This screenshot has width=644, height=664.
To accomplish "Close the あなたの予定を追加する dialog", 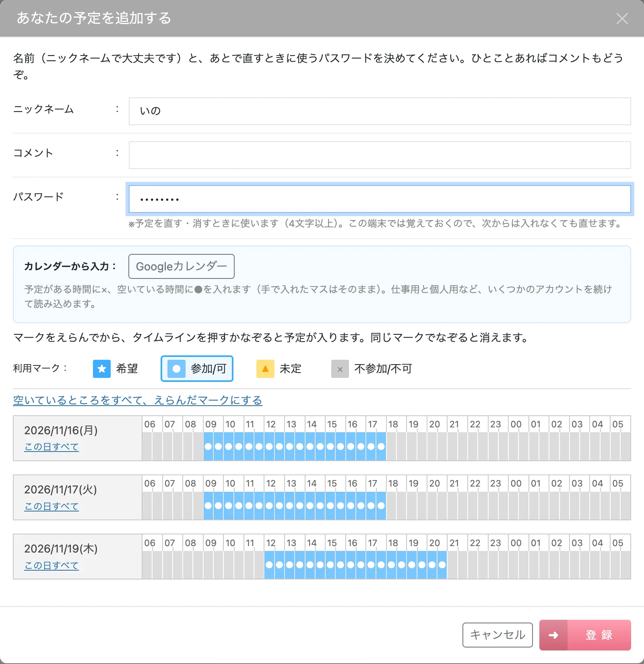I will tap(622, 19).
